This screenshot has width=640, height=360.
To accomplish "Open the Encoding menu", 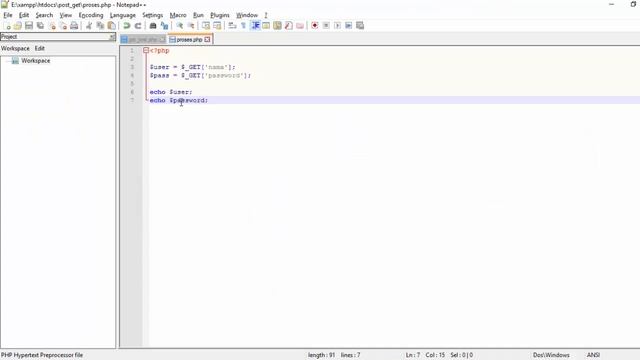I will (91, 15).
